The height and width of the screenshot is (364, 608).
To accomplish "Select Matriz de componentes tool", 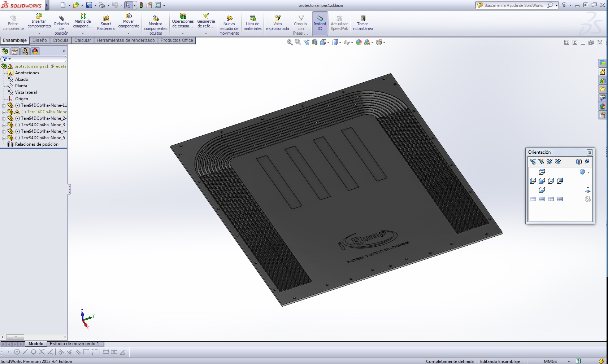I will tap(83, 21).
